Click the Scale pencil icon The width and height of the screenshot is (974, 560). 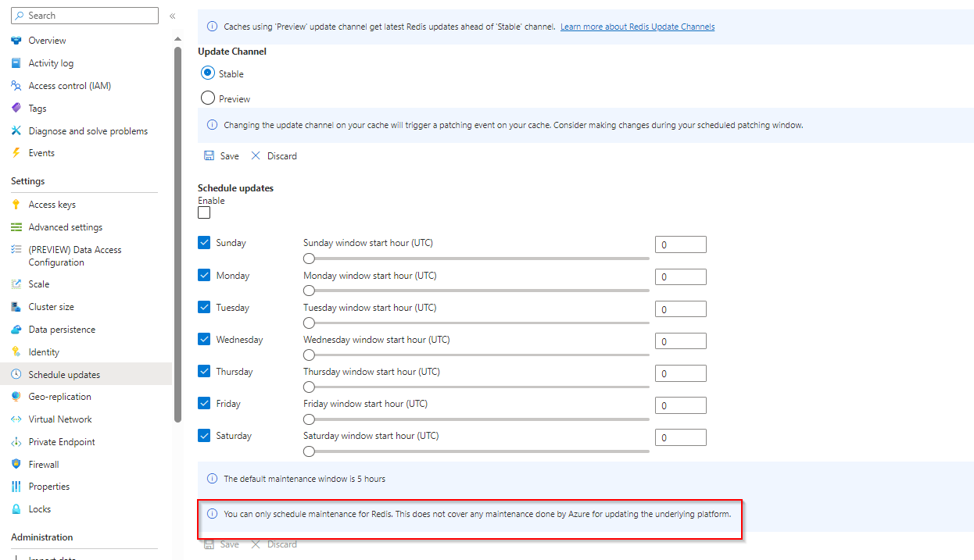tap(16, 284)
